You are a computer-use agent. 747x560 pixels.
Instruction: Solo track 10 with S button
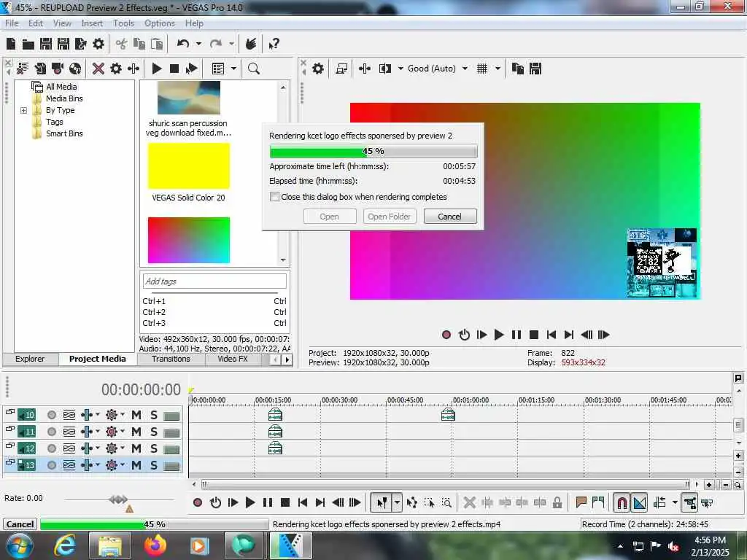coord(154,415)
